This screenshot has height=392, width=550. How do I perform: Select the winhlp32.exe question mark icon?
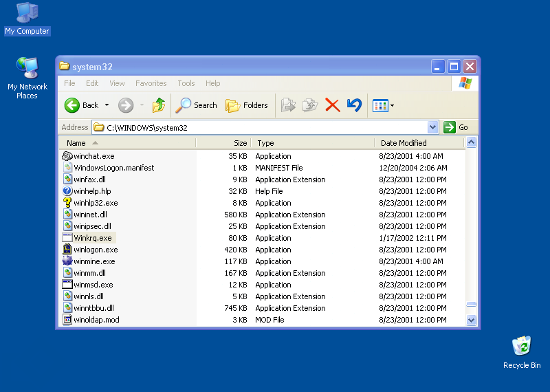(67, 202)
